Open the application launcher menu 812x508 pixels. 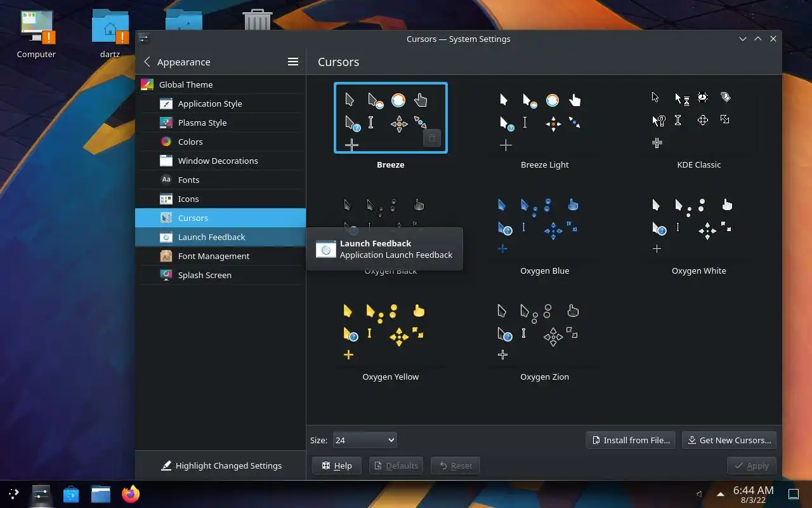tap(13, 493)
